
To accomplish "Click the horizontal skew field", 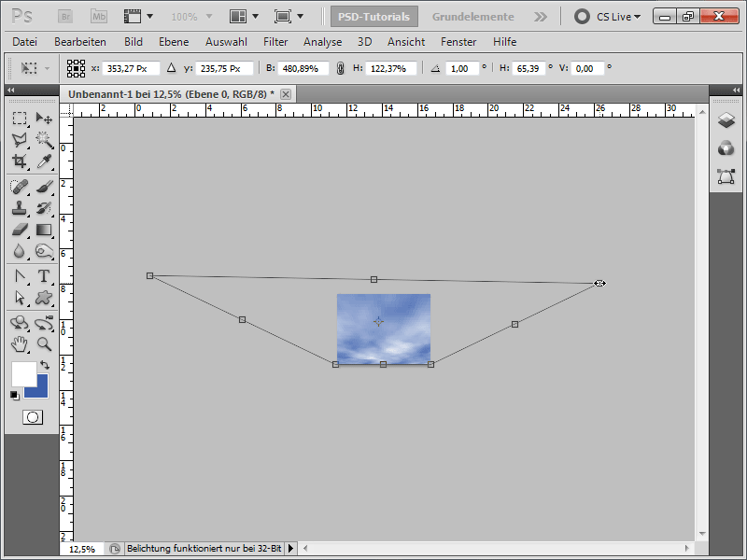I will 529,68.
